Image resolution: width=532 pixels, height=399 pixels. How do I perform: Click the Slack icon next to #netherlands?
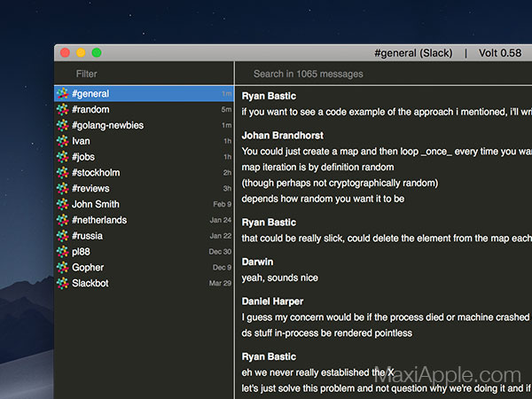coord(62,220)
